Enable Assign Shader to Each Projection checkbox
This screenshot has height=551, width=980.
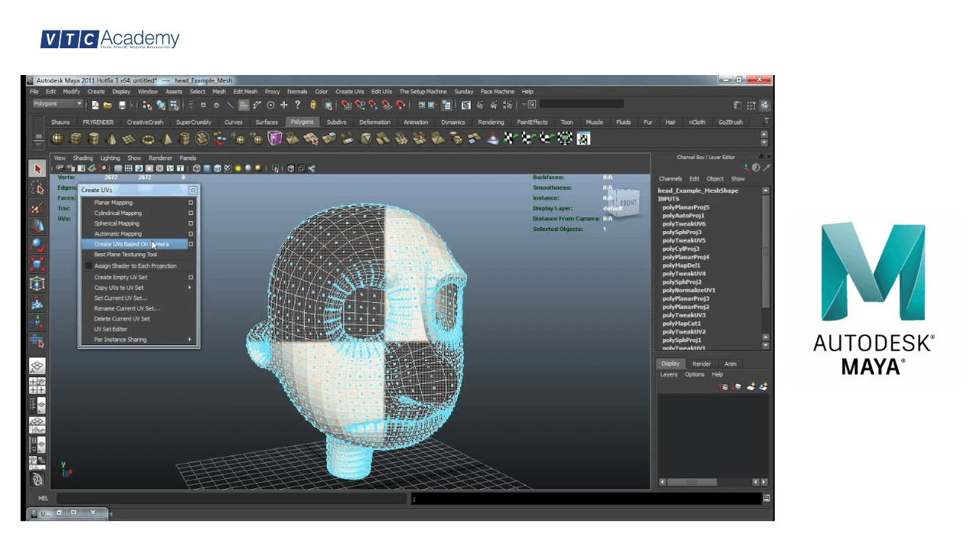coord(87,266)
